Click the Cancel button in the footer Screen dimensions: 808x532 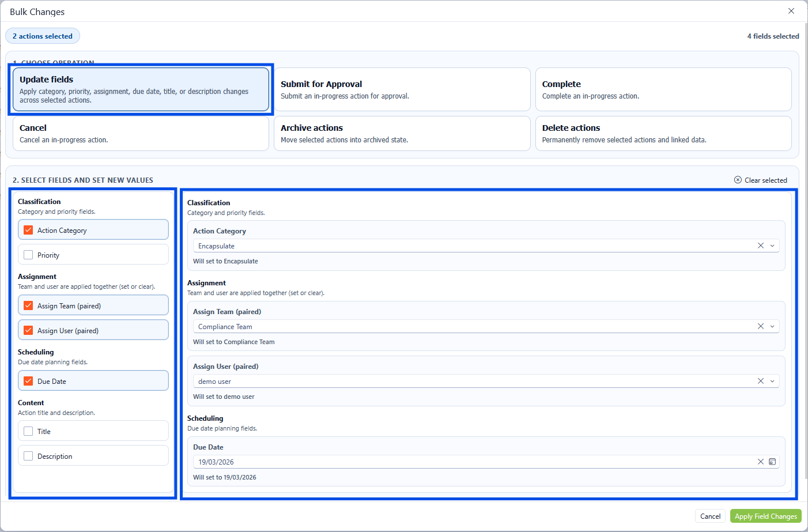pos(710,516)
